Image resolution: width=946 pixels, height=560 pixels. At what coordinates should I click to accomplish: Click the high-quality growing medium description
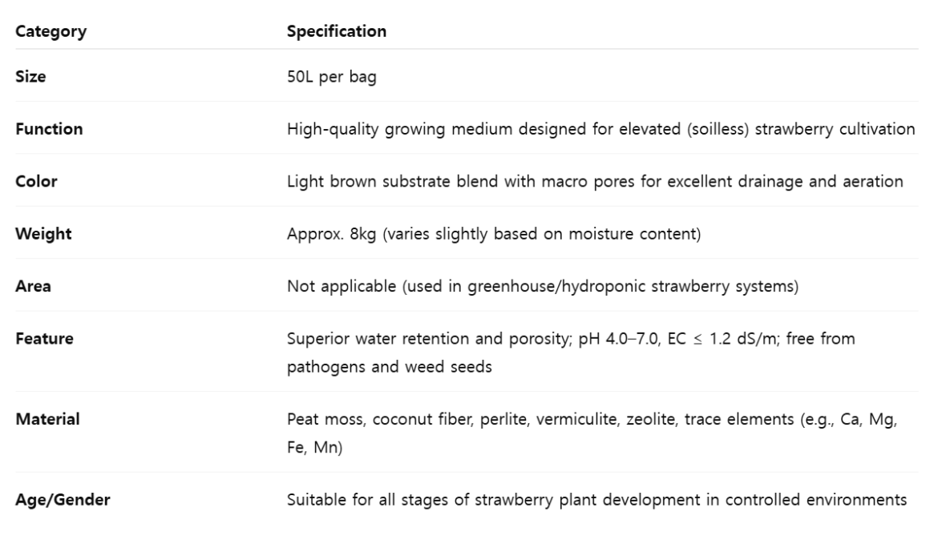600,129
